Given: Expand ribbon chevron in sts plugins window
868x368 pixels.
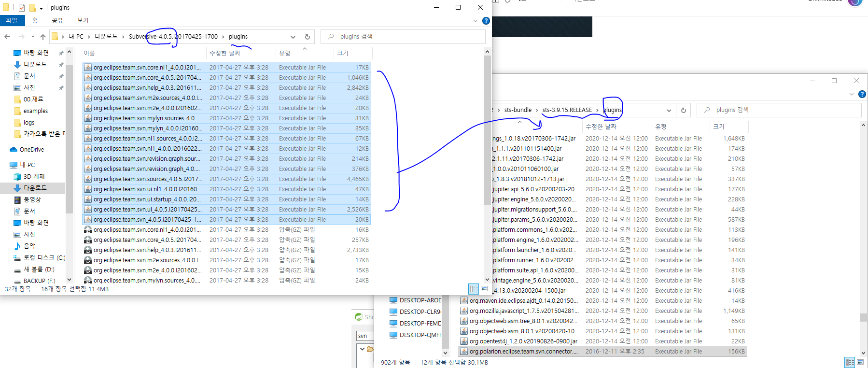Looking at the screenshot, I should (852, 94).
